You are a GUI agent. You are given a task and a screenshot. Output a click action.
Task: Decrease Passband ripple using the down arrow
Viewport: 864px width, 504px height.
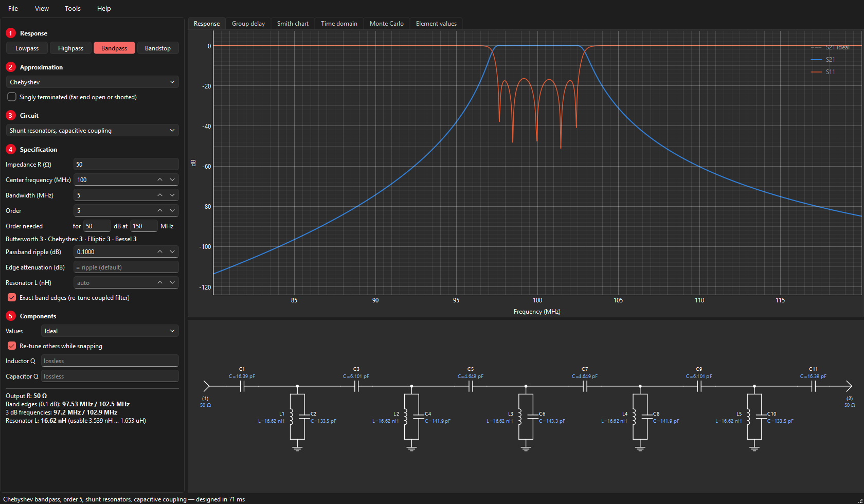click(172, 251)
